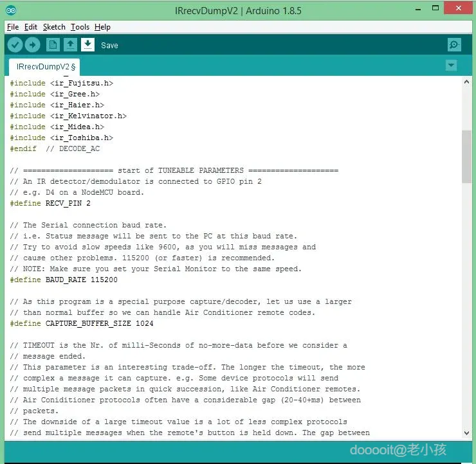The width and height of the screenshot is (476, 464).
Task: Click the line '#include <ir_Kelvinator.h>'
Action: pos(68,116)
